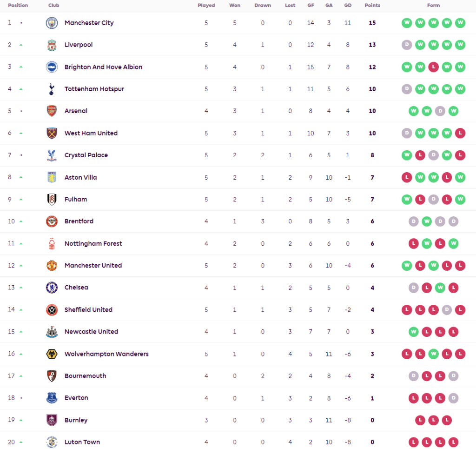The height and width of the screenshot is (449, 476).
Task: Click the Chelsea club crest
Action: [52, 288]
